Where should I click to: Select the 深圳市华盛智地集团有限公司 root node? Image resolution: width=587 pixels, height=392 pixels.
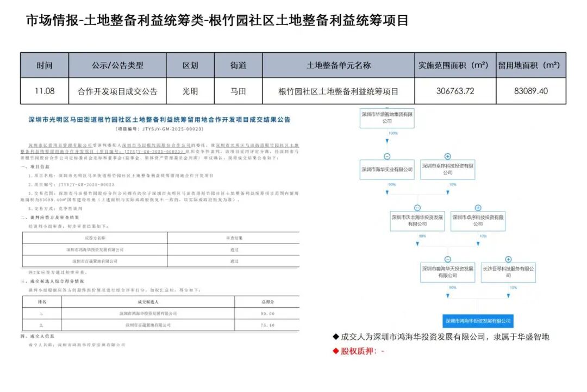coord(386,118)
